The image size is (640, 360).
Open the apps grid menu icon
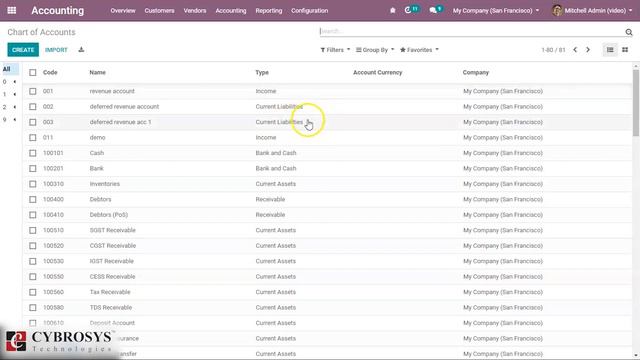[12, 10]
